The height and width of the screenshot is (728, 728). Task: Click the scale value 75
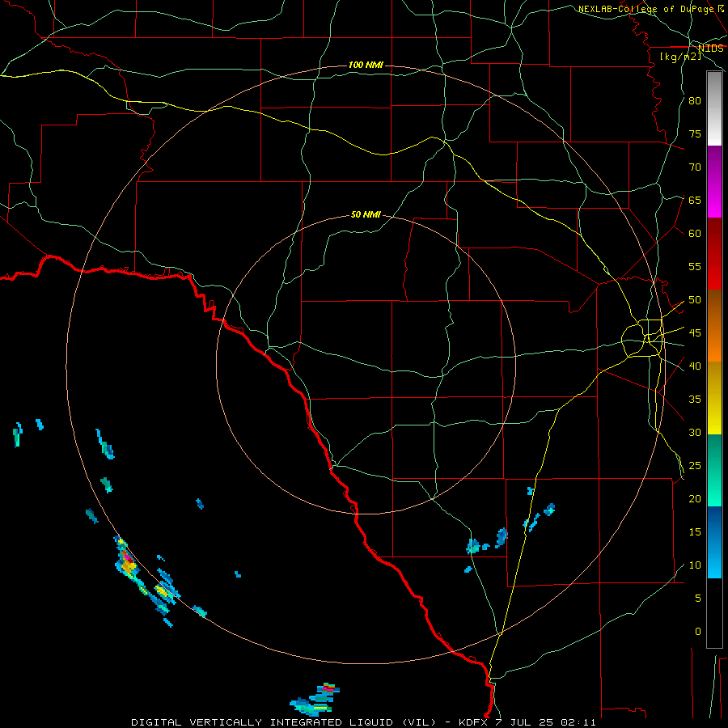(x=695, y=133)
